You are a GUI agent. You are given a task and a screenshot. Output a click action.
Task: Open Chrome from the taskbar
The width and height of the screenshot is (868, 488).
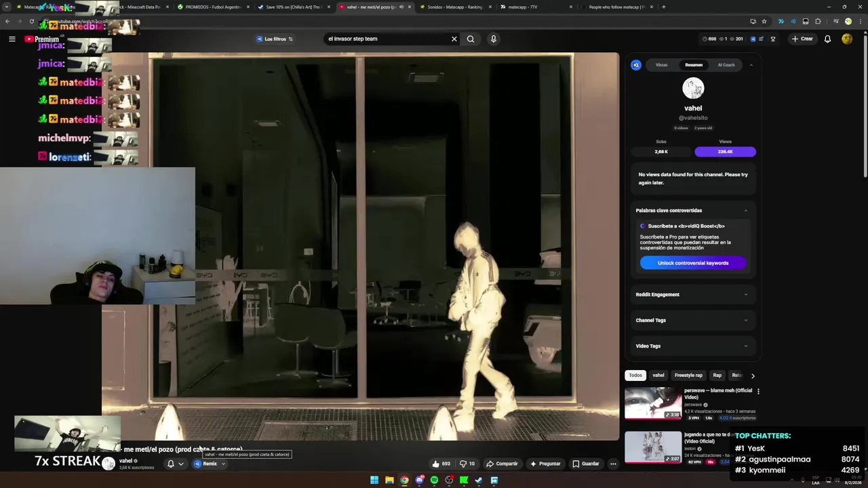pos(404,481)
